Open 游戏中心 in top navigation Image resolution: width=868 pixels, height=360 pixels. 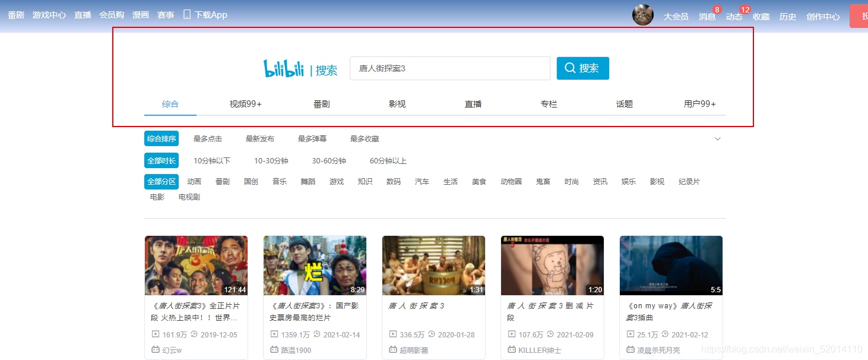pos(49,15)
